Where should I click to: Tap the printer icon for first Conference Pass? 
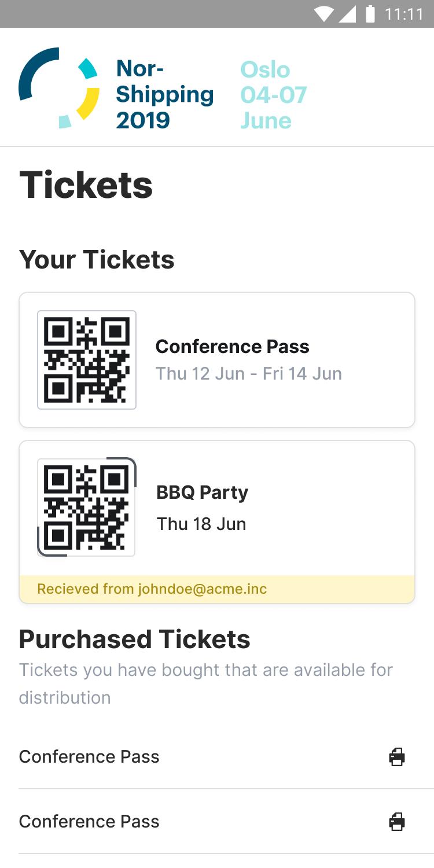coord(397,757)
